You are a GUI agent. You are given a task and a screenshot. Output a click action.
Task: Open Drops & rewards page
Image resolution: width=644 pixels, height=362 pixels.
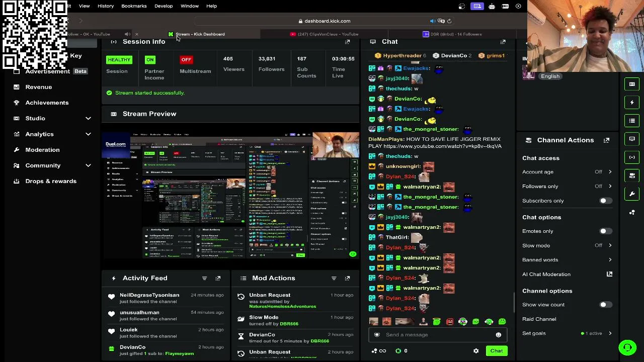51,181
